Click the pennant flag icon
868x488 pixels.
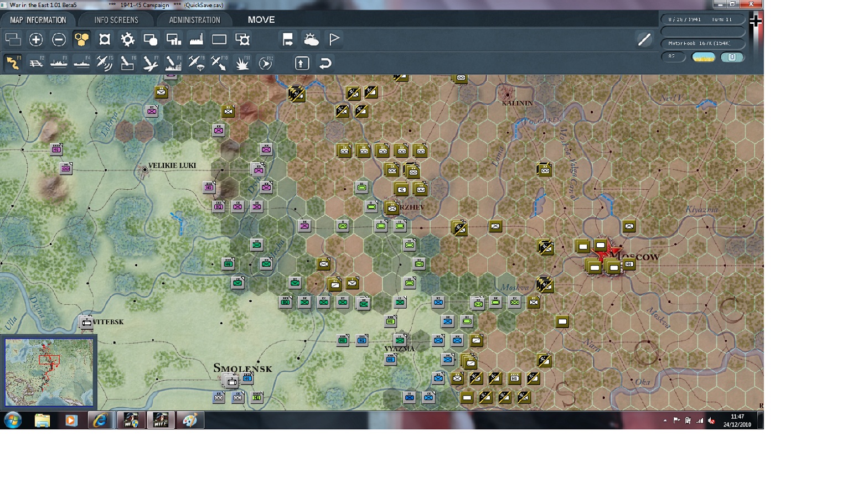334,39
